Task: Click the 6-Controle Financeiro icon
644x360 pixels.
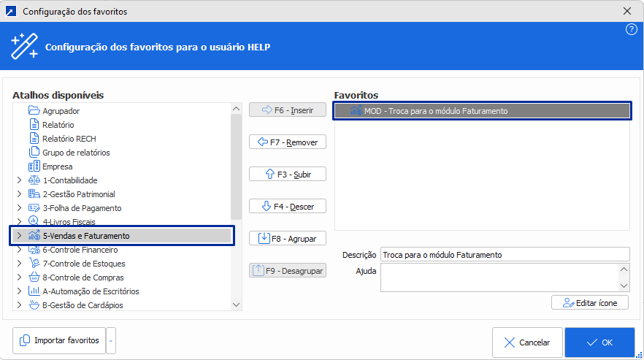Action: pos(34,250)
